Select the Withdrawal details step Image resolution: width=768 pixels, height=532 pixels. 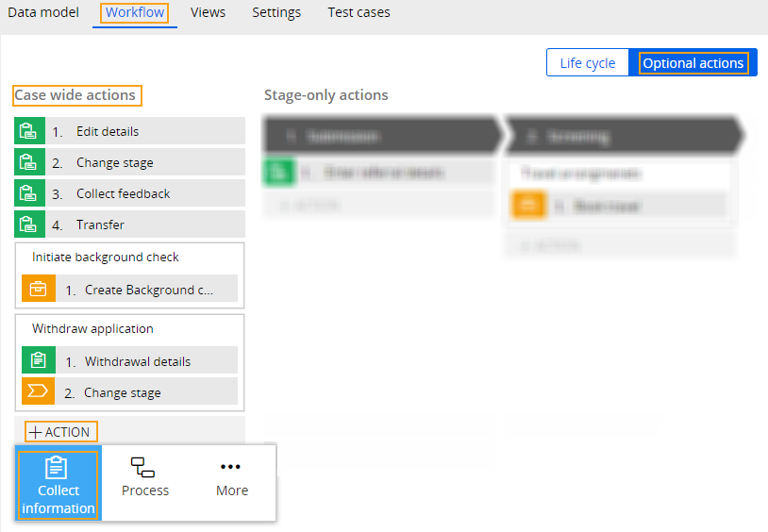click(x=130, y=360)
